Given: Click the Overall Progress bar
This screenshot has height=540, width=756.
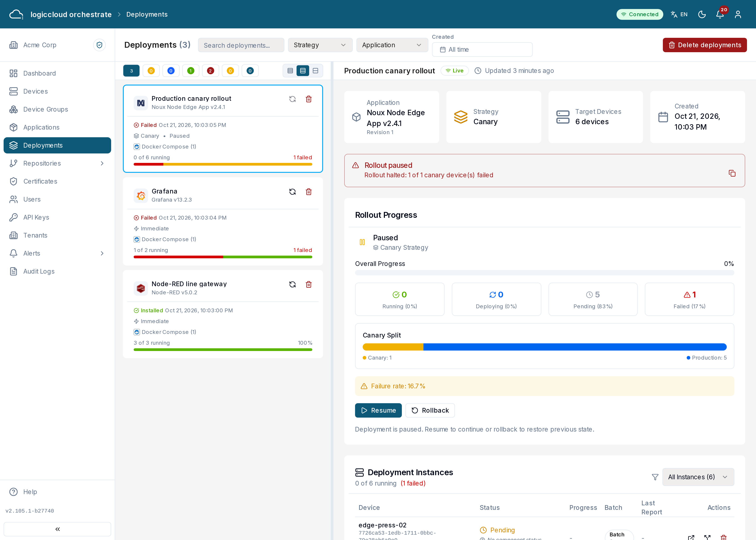Looking at the screenshot, I should click(x=544, y=273).
